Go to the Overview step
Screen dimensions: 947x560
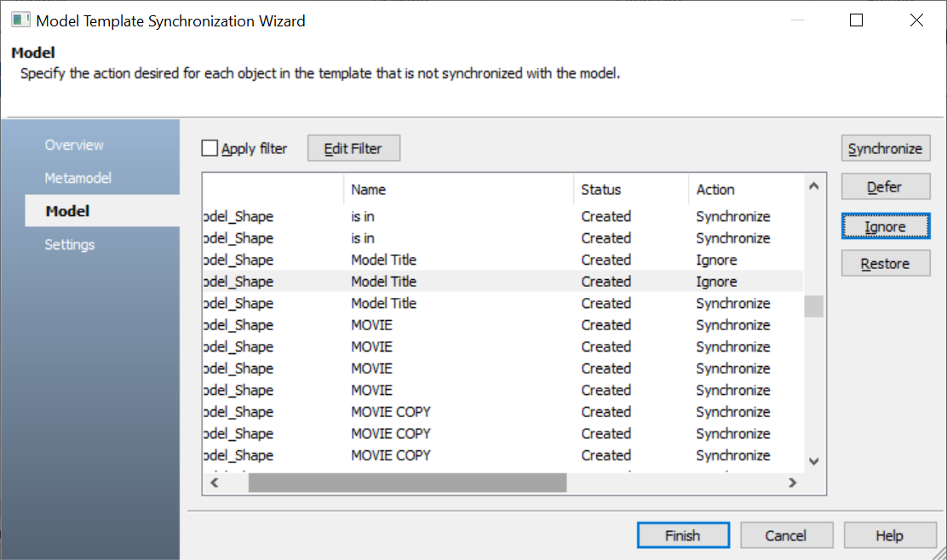(74, 145)
